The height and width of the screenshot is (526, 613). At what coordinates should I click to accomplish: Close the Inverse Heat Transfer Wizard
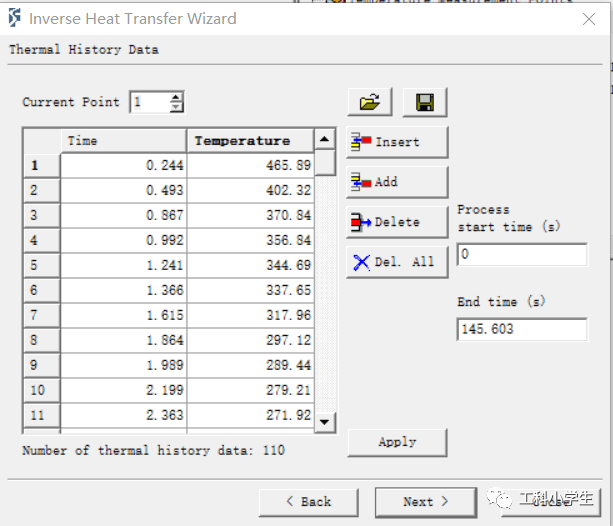pyautogui.click(x=589, y=19)
